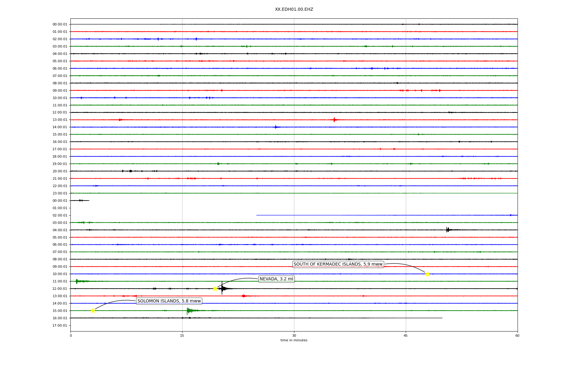588x368 pixels.
Task: Click the plot title XX.EDH01.00.EHZ
Action: 294,10
